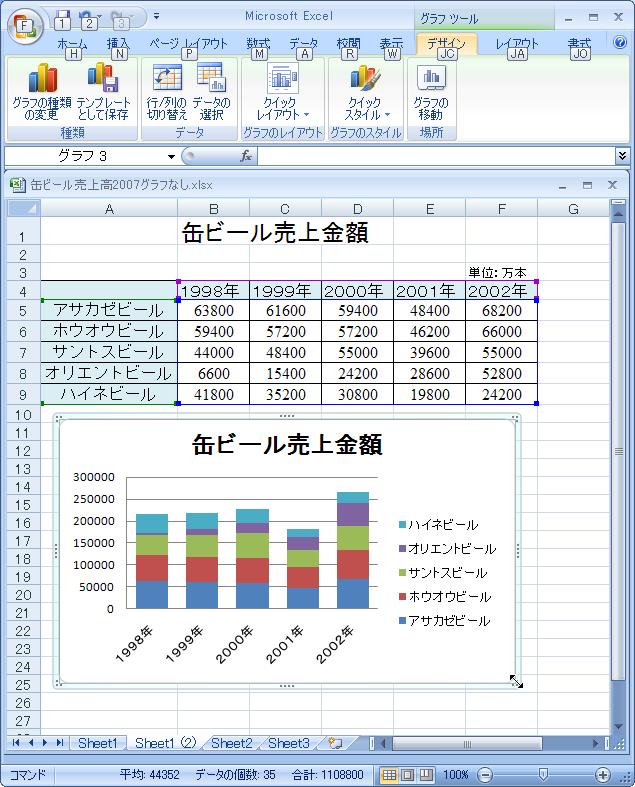Switch to the 数式 ribbon tab
This screenshot has height=787, width=635.
tap(259, 44)
